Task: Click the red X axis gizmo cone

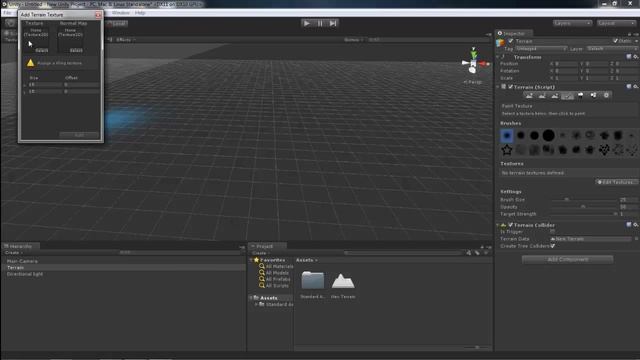Action: click(x=484, y=64)
